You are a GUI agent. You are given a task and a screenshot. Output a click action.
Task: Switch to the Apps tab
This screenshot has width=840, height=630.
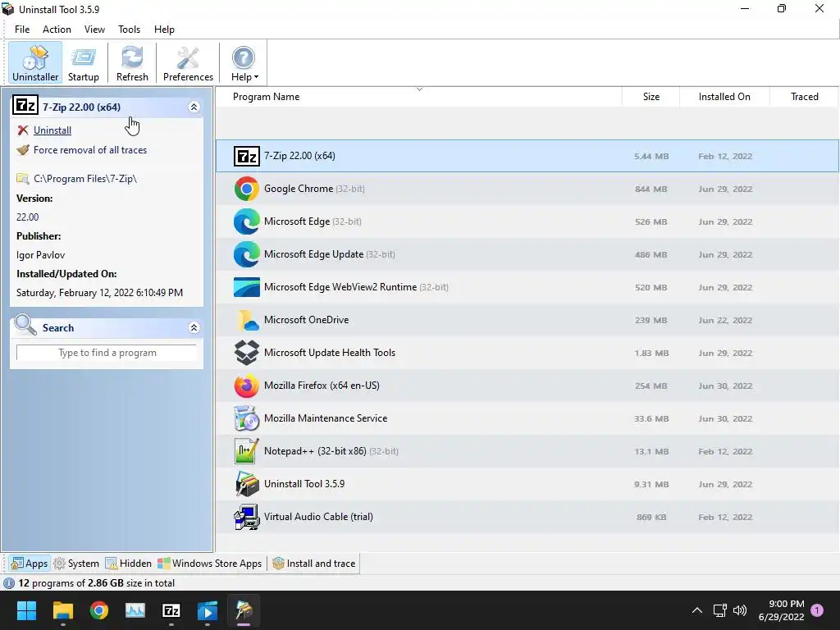(x=30, y=564)
